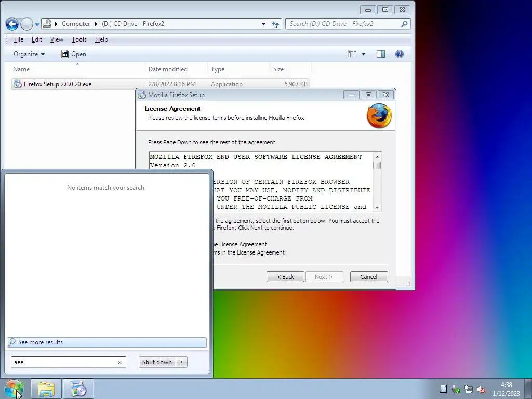532x399 pixels.
Task: Click the Change your view icon
Action: (x=352, y=54)
